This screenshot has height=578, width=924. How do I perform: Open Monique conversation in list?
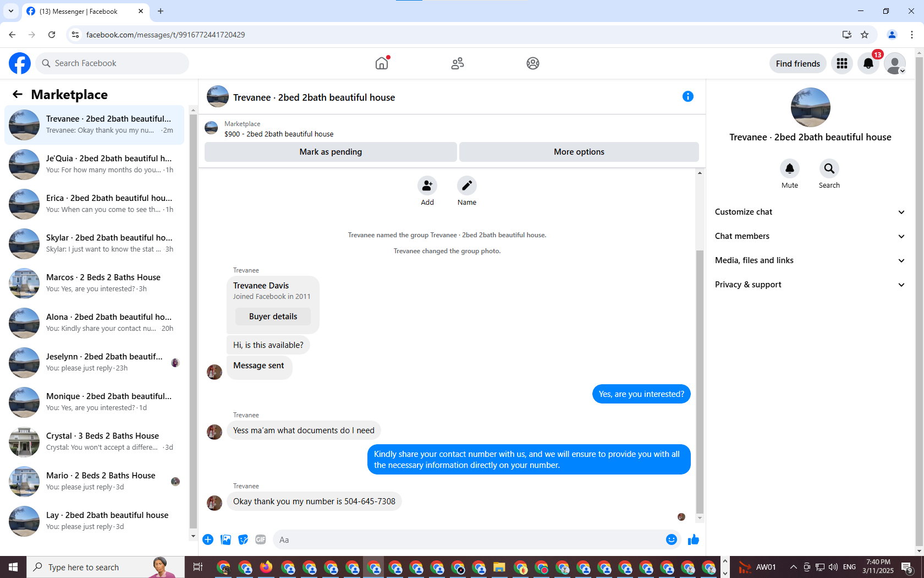click(x=95, y=402)
